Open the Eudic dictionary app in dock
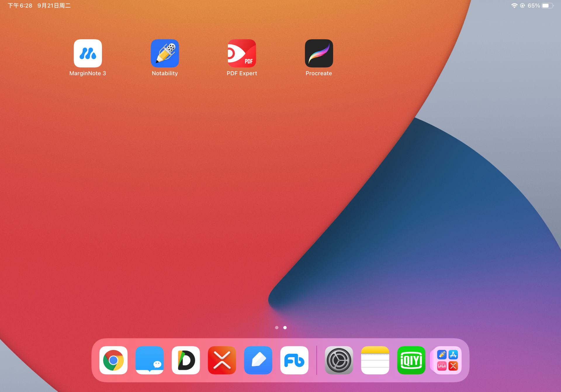Screen dimensions: 561x392 point(186,360)
